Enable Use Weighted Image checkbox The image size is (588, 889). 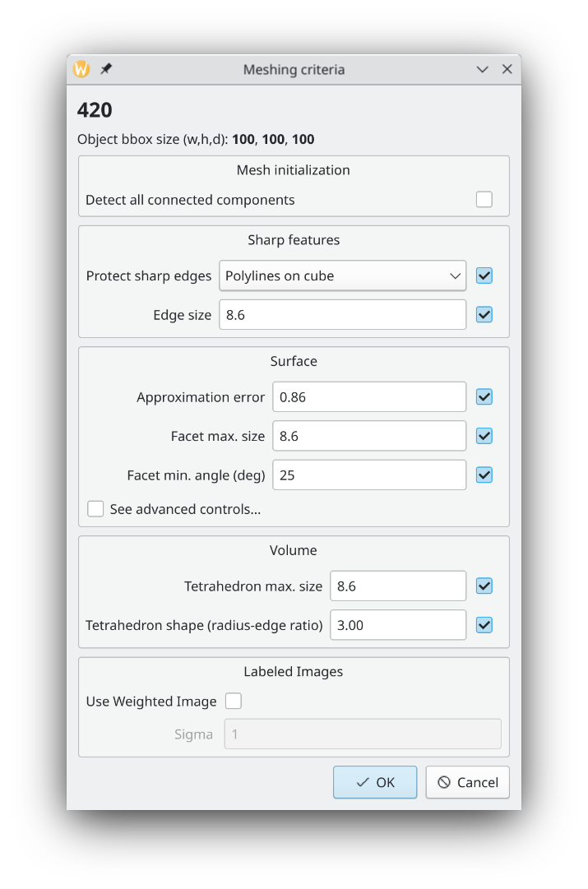(x=233, y=701)
